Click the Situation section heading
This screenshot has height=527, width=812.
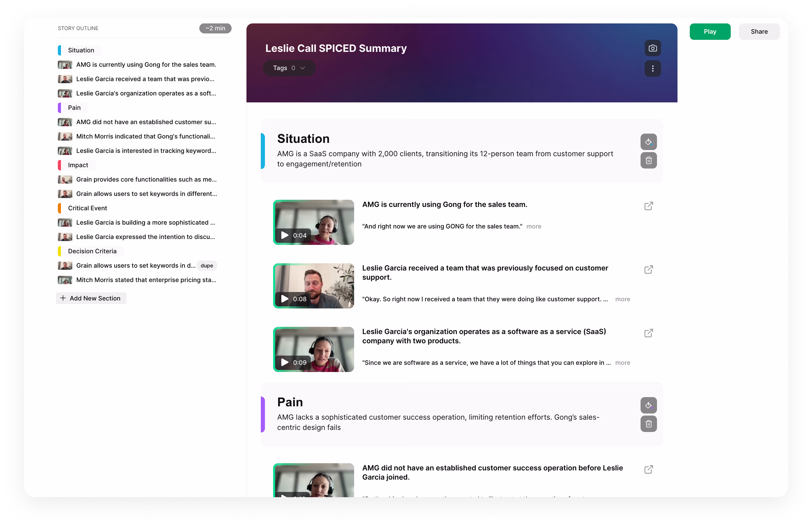coord(303,138)
